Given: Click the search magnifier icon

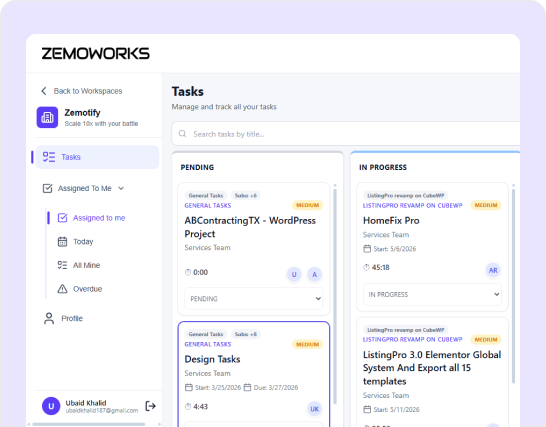Looking at the screenshot, I should click(x=182, y=134).
